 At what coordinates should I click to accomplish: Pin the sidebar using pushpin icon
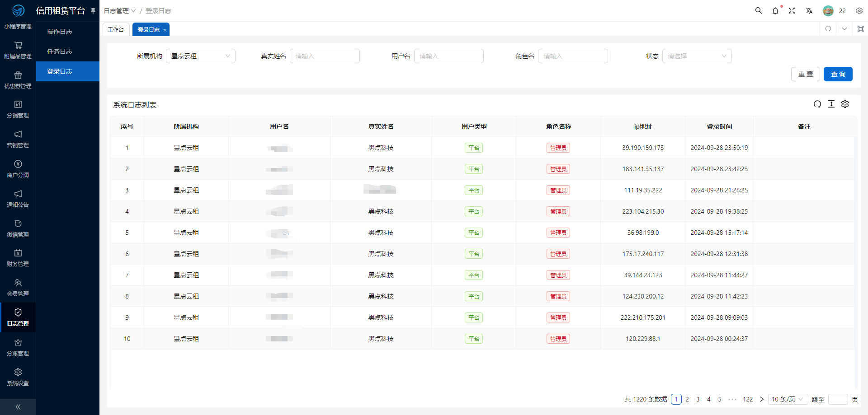pyautogui.click(x=93, y=11)
